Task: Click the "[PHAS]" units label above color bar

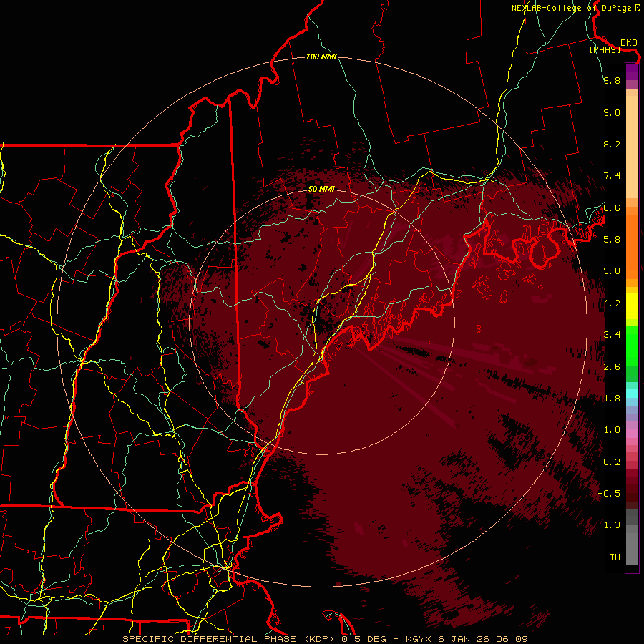Action: tap(605, 49)
